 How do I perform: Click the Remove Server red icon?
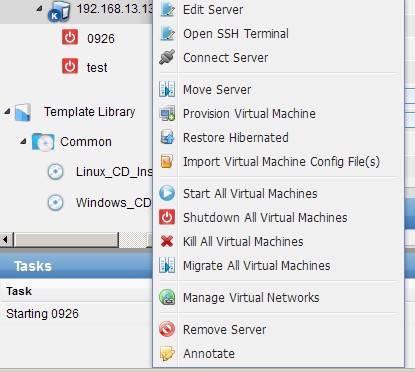coord(167,329)
